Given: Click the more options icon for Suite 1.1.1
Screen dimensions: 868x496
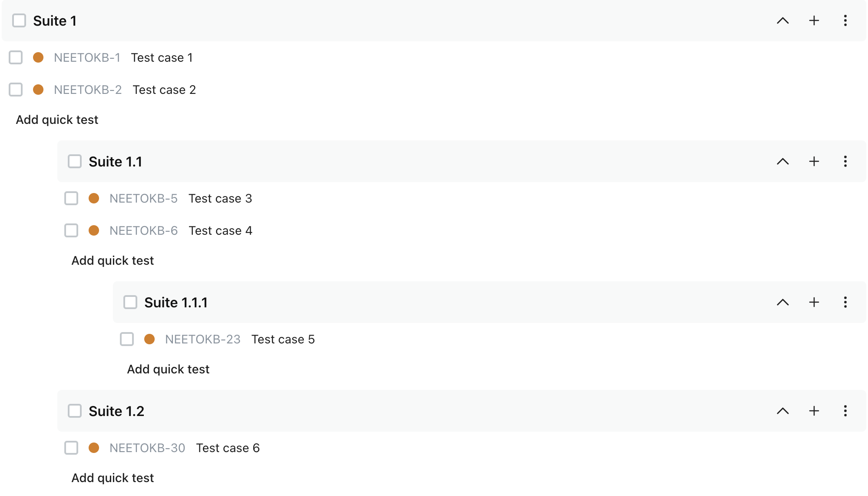Looking at the screenshot, I should [x=845, y=302].
